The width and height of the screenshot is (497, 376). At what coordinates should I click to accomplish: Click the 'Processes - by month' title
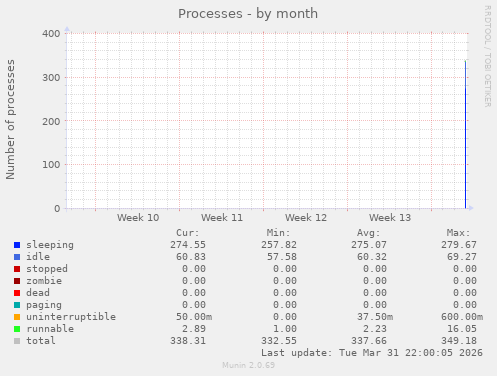(248, 14)
